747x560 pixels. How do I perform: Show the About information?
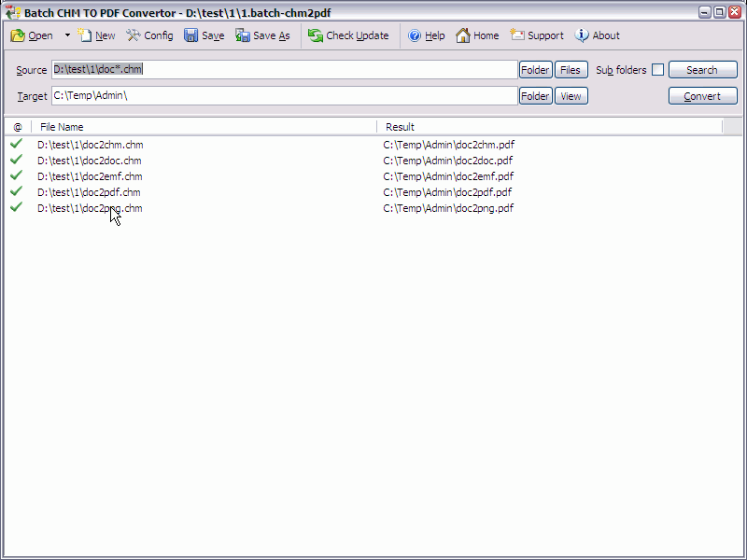597,35
